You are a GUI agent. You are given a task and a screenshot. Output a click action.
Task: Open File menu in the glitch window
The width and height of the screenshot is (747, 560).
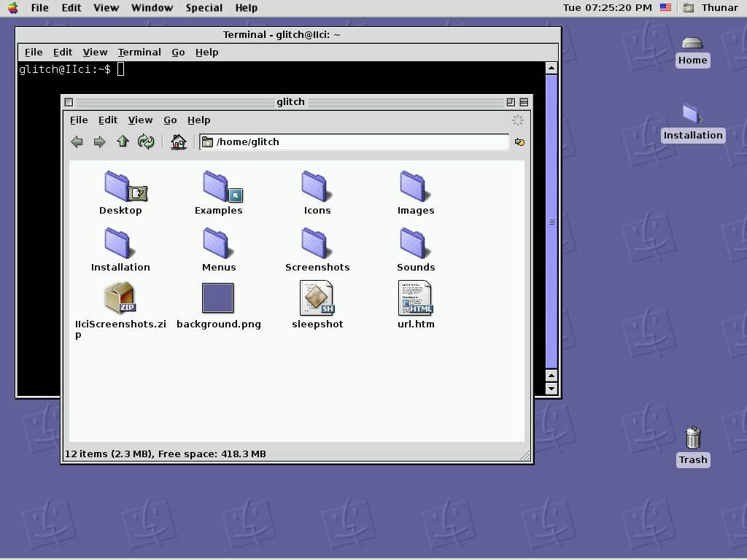79,120
